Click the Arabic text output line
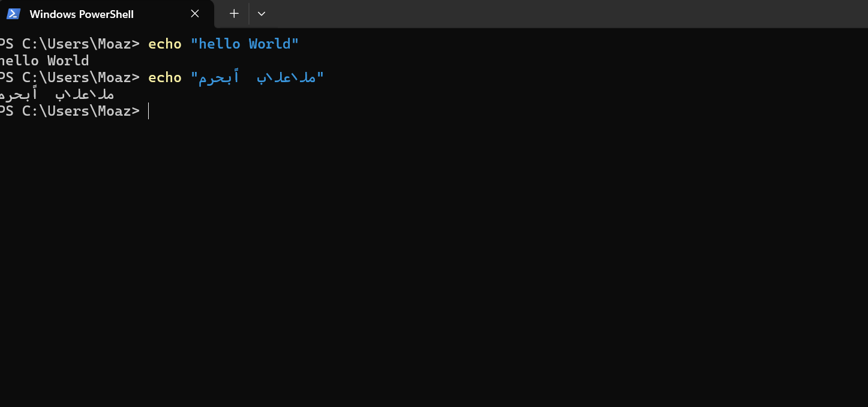The height and width of the screenshot is (407, 868). pos(57,94)
